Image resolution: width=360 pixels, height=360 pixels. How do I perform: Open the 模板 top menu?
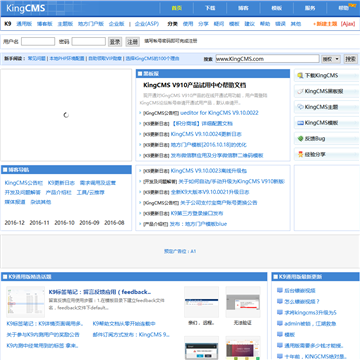click(x=276, y=8)
